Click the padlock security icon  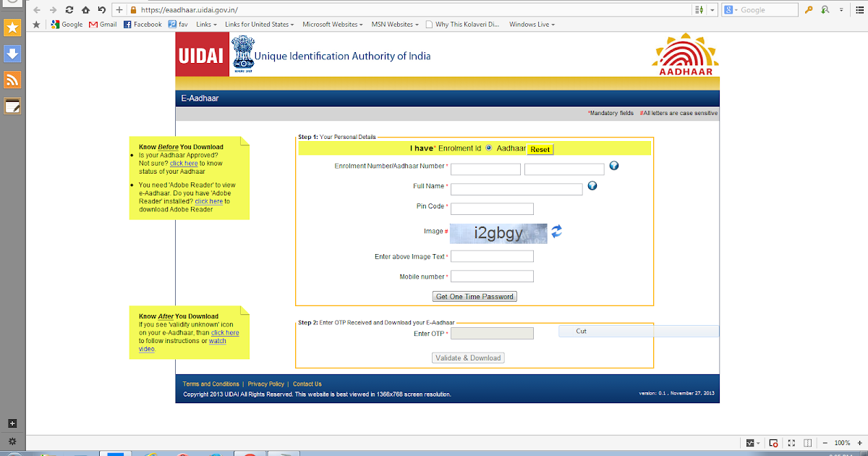[133, 10]
